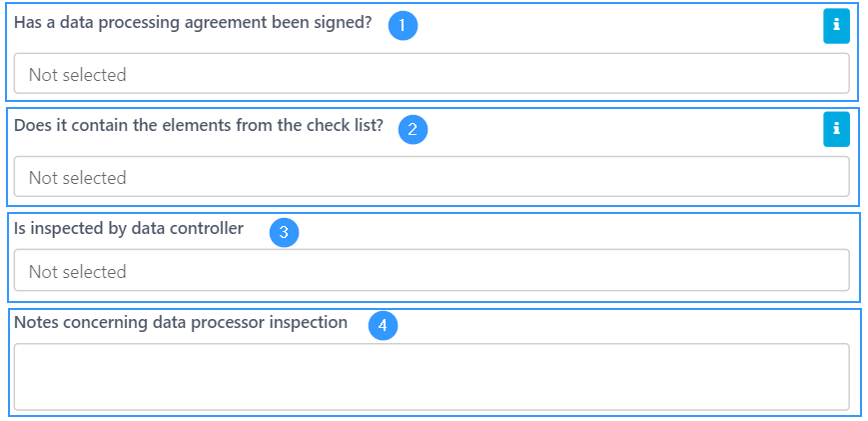Click the 'Notes concerning data processor inspection' label
The height and width of the screenshot is (421, 868).
tap(181, 322)
